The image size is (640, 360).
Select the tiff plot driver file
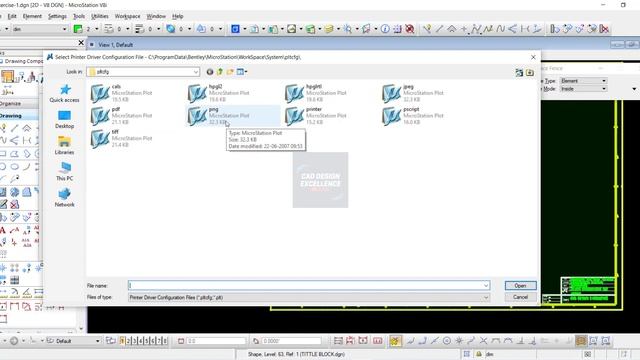[121, 138]
